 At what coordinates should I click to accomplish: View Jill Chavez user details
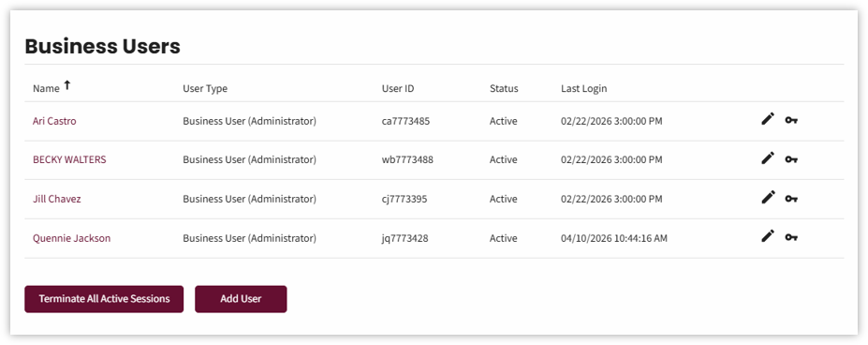pyautogui.click(x=56, y=199)
